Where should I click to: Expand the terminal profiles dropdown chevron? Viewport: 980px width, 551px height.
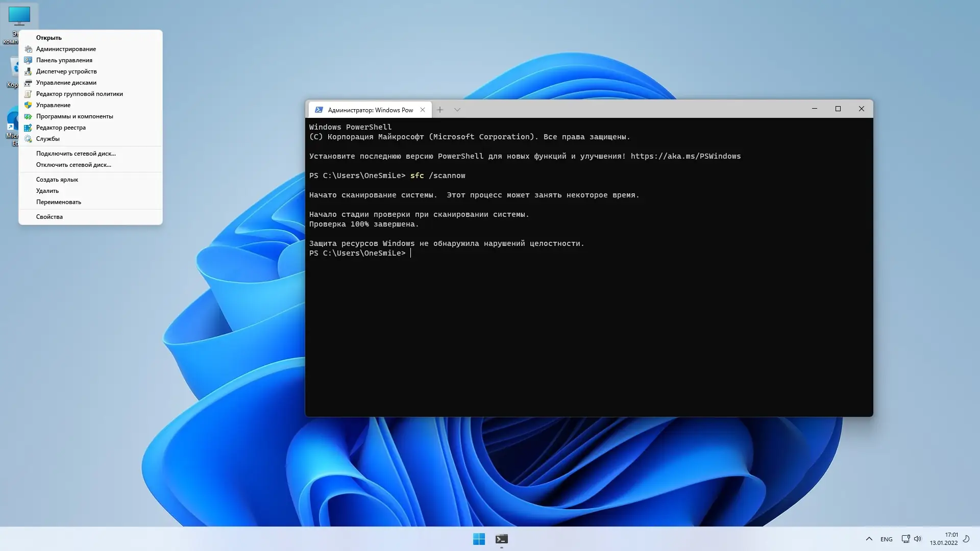(457, 110)
